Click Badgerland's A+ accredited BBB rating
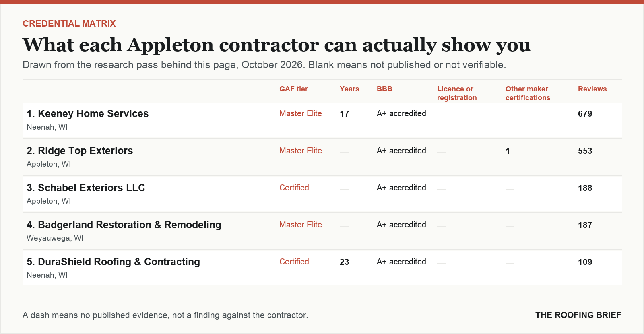Image resolution: width=644 pixels, height=334 pixels. click(401, 225)
